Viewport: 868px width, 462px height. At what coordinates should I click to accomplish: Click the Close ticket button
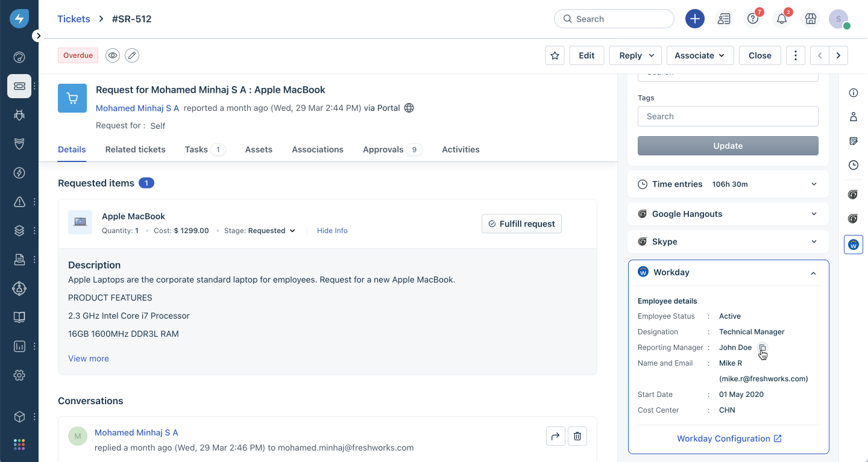pyautogui.click(x=759, y=55)
